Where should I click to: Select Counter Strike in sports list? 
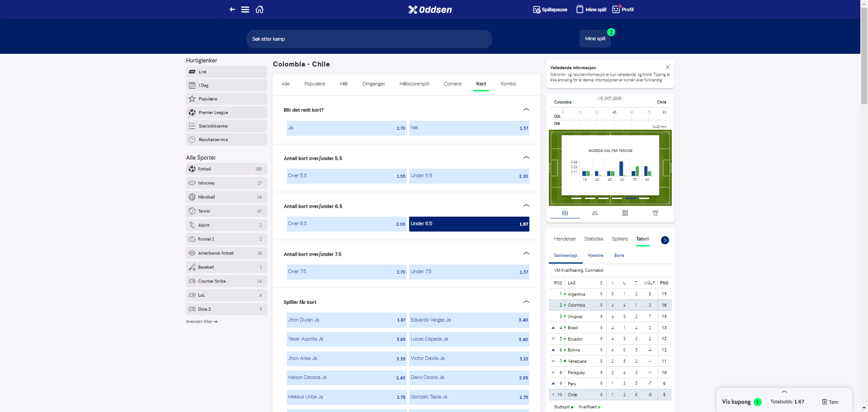coord(226,281)
